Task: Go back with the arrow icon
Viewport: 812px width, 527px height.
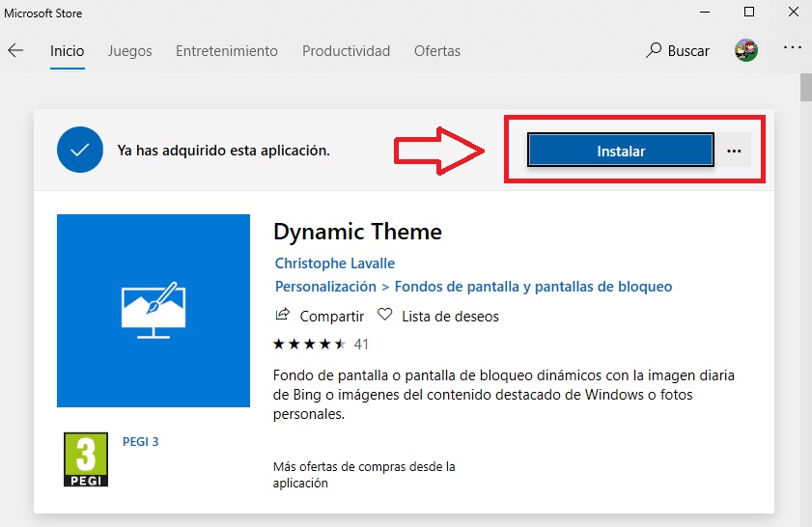Action: coord(16,50)
